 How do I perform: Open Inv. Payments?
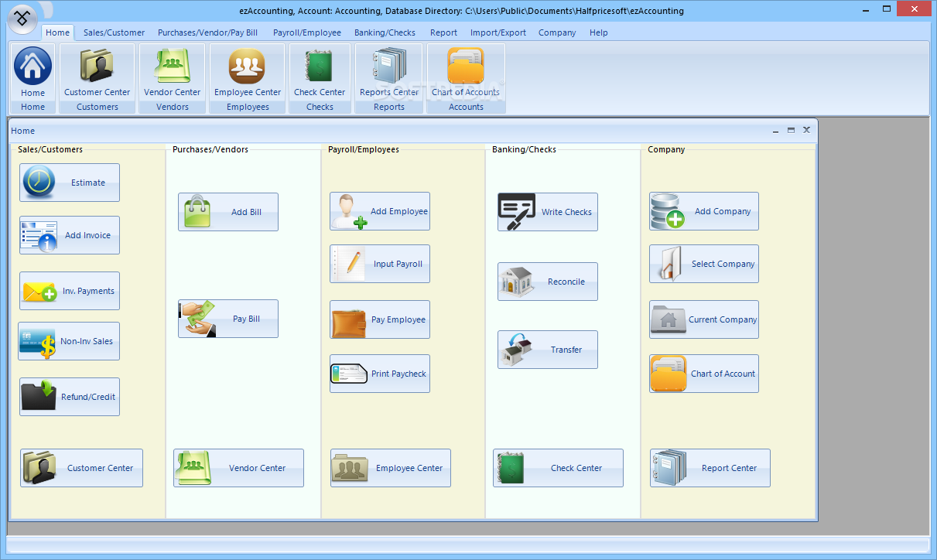coord(70,291)
